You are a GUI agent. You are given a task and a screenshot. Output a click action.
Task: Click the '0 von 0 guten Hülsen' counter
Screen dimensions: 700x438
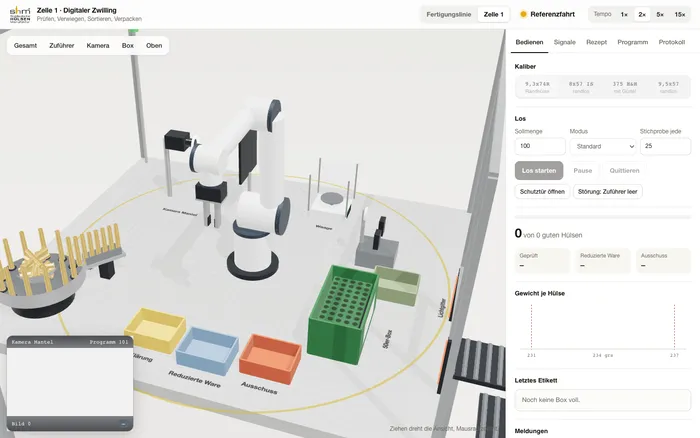[x=548, y=234]
